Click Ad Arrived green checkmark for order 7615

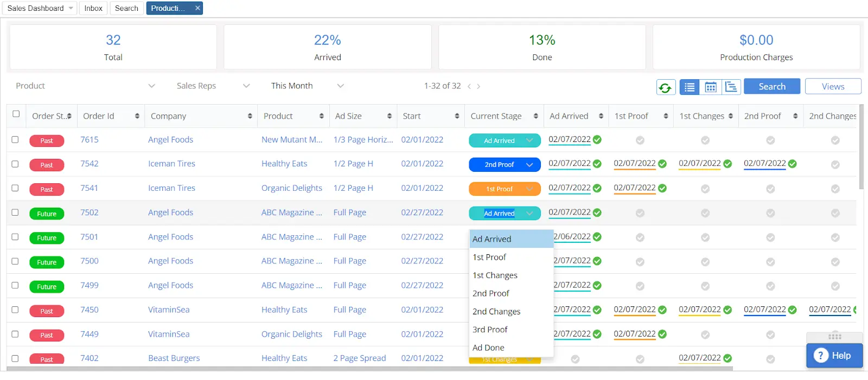(597, 140)
